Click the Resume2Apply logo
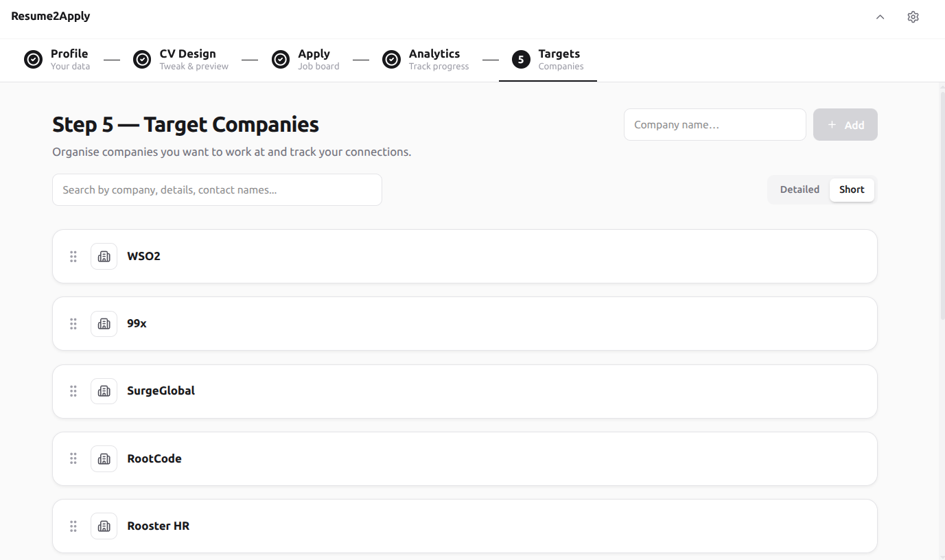 click(x=51, y=15)
